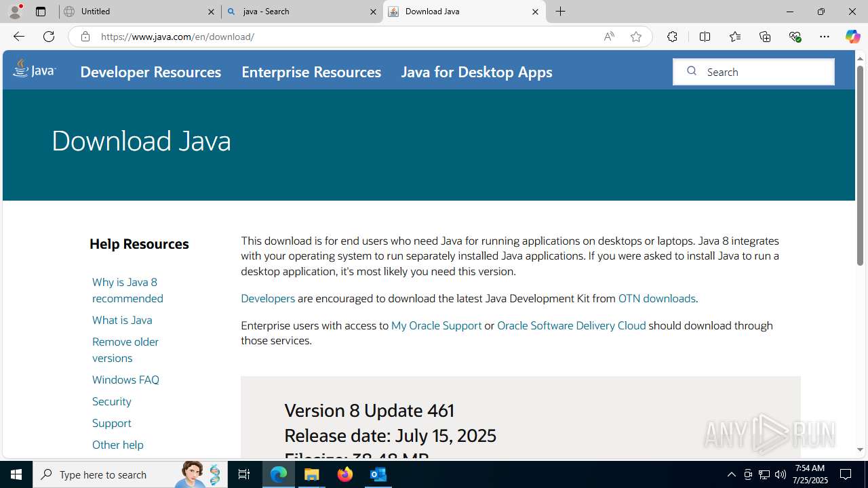Open the Browser essentials icon

click(x=795, y=37)
